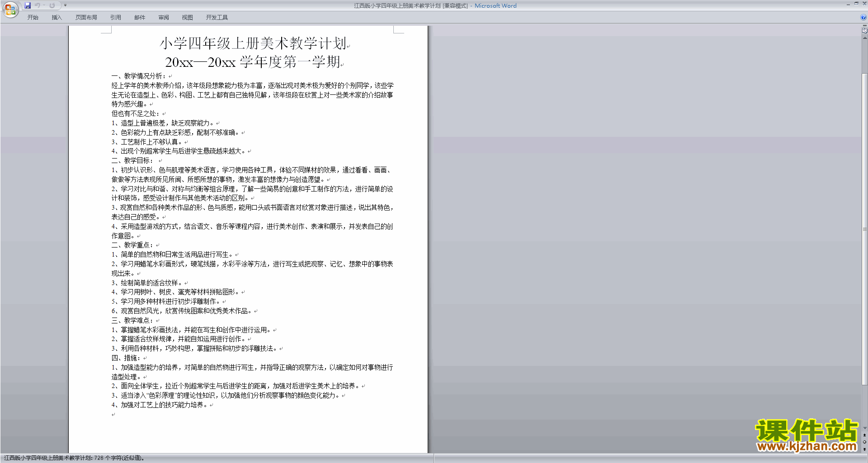
Task: Select the 开发工具 tab
Action: (217, 17)
